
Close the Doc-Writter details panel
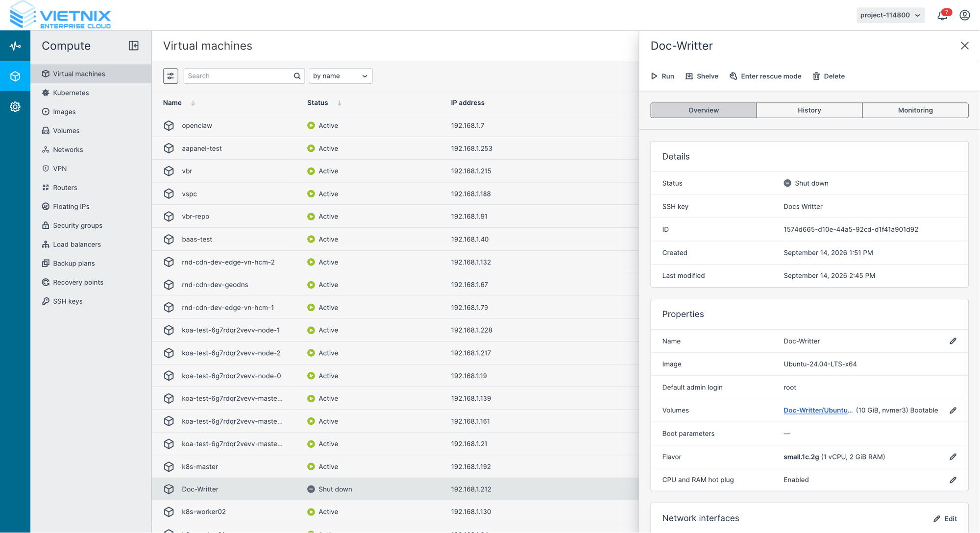(x=965, y=46)
